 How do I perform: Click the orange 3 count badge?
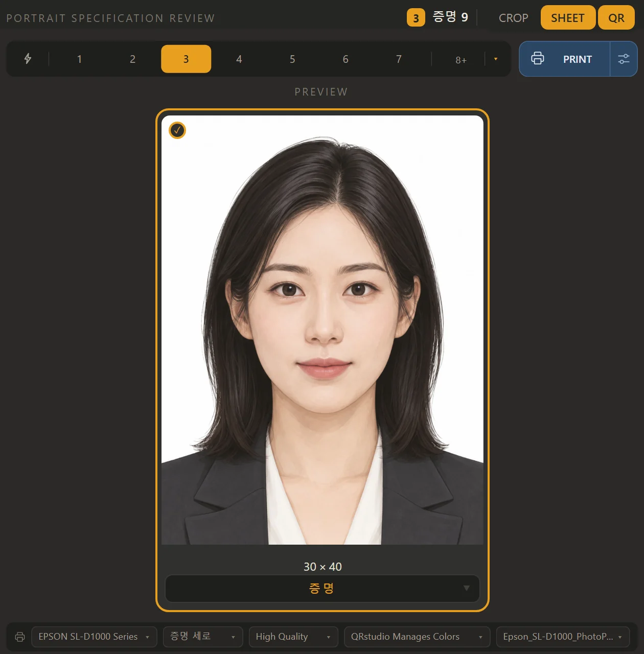[x=416, y=18]
